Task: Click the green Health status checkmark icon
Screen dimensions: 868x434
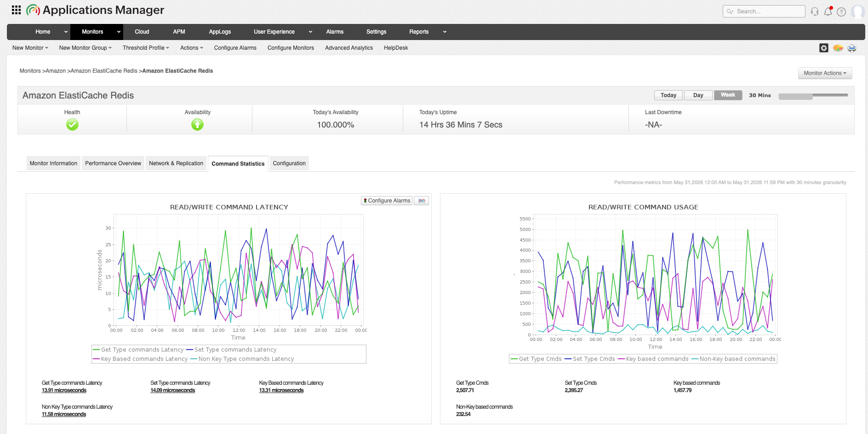Action: coord(72,124)
